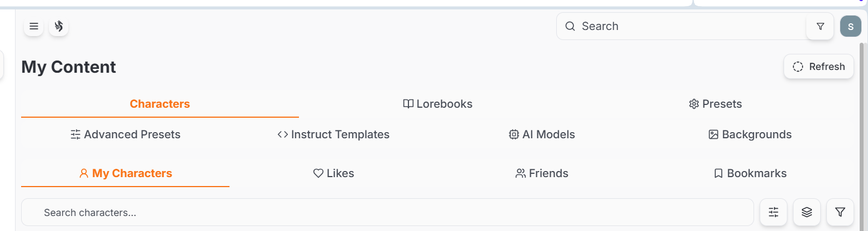This screenshot has height=231, width=868.
Task: Click the sliders settings icon beside character search
Action: pos(774,212)
